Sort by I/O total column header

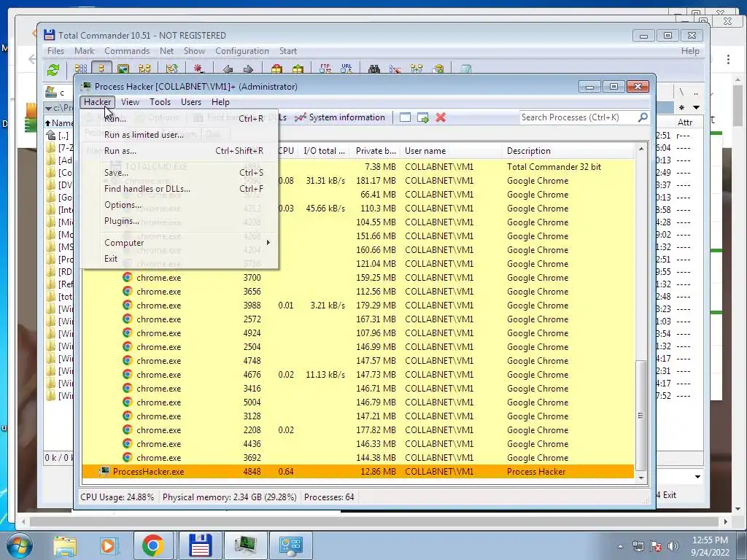coord(324,151)
